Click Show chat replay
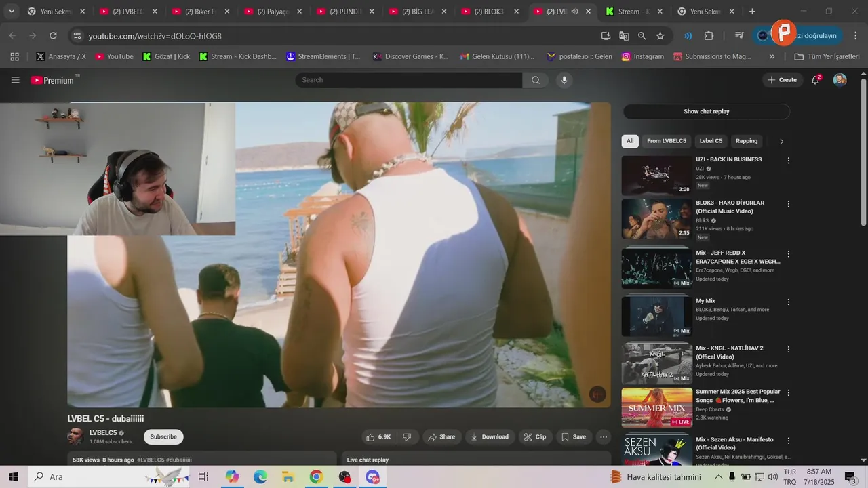This screenshot has width=868, height=488. point(707,111)
